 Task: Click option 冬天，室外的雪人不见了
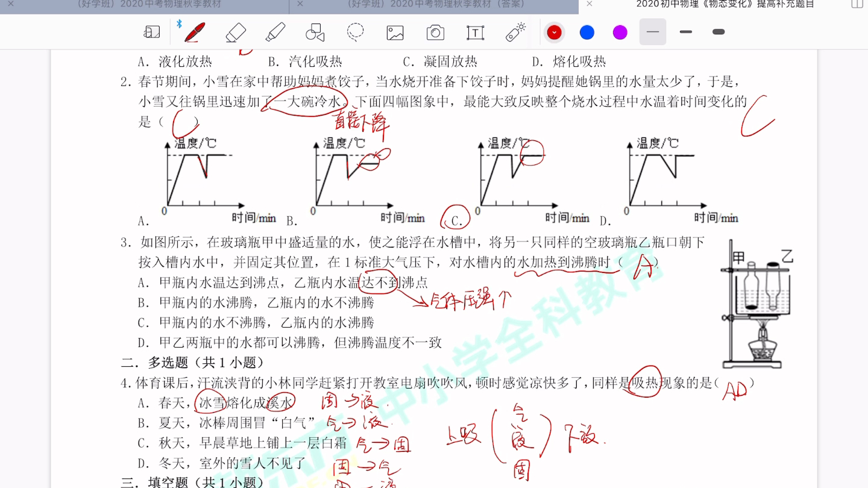tap(222, 463)
